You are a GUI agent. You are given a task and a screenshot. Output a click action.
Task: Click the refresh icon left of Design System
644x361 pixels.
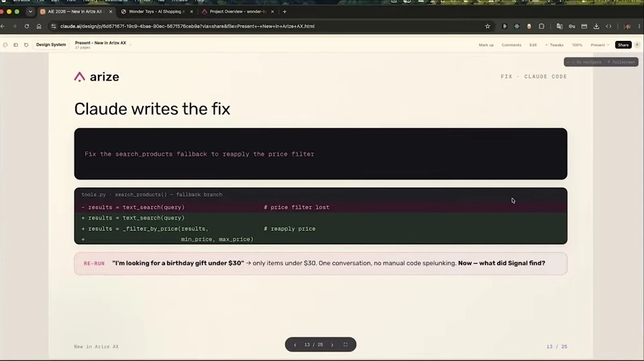point(26,45)
